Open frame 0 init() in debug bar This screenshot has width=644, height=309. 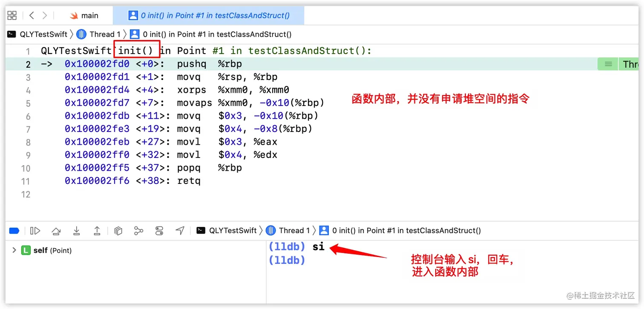click(400, 231)
